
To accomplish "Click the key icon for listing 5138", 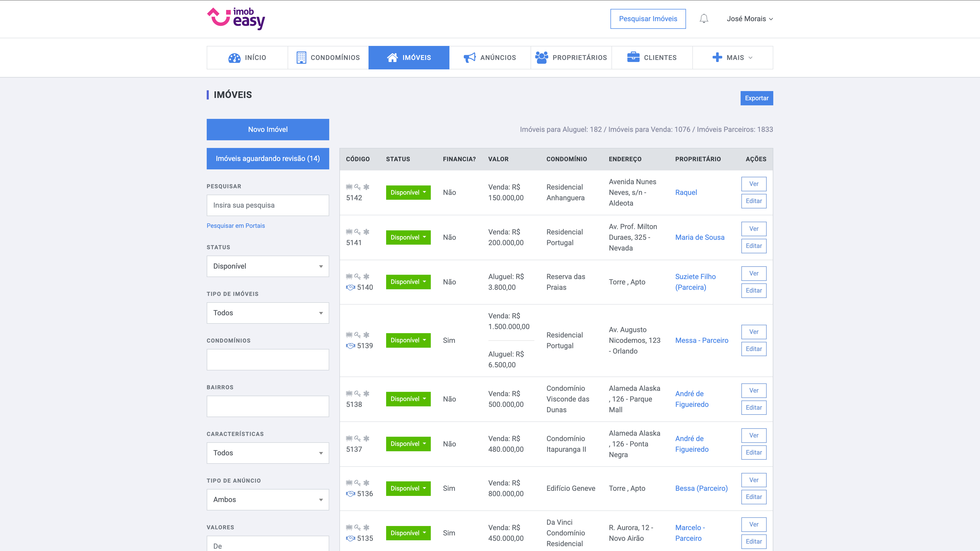I will pos(357,394).
